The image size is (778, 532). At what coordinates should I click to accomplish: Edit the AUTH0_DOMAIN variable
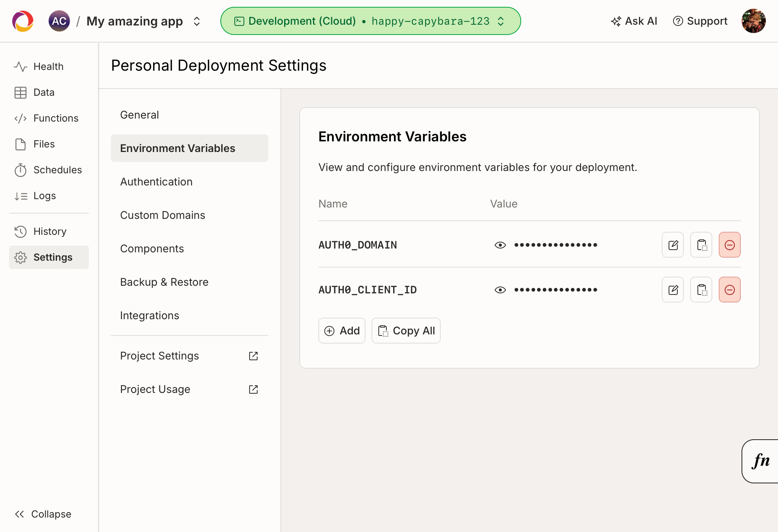tap(673, 245)
